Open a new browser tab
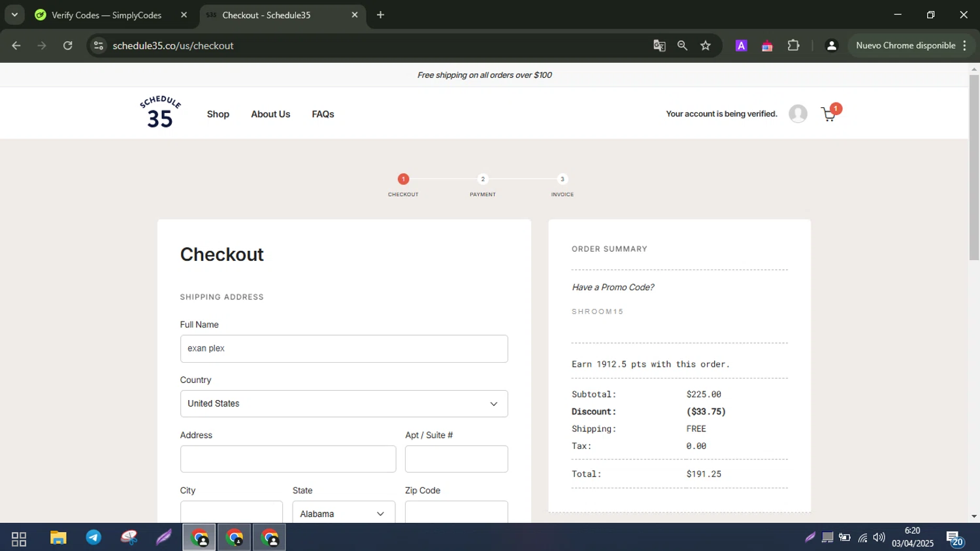 380,15
